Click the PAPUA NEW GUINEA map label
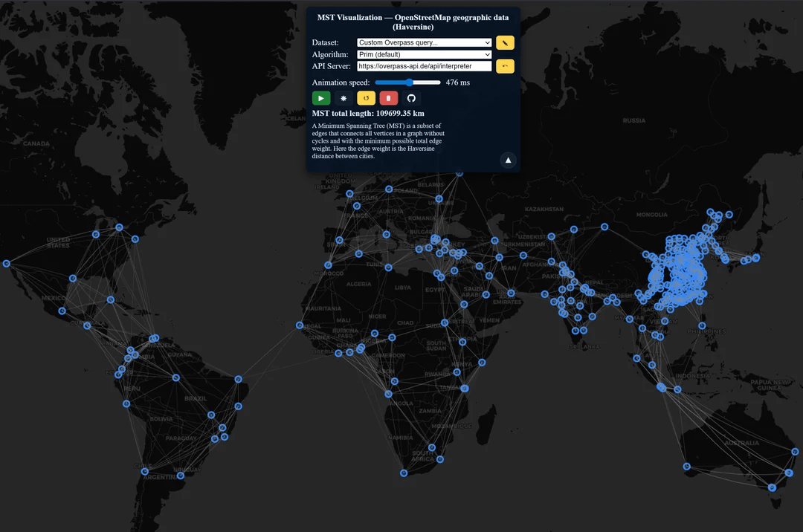The width and height of the screenshot is (803, 532). tap(770, 385)
